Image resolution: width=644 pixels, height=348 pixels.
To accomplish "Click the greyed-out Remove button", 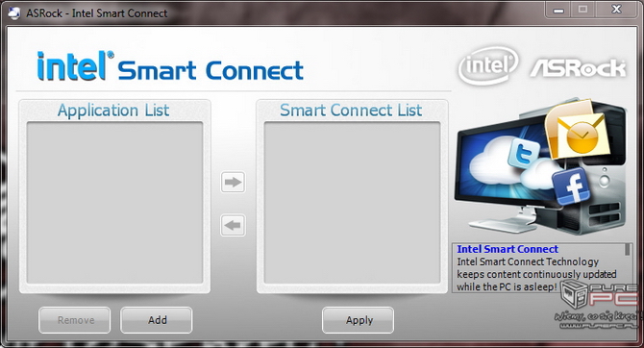I will coord(75,320).
